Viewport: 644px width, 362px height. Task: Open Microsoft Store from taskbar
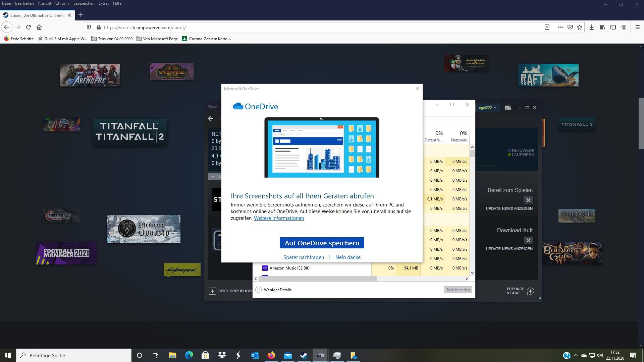(x=206, y=355)
